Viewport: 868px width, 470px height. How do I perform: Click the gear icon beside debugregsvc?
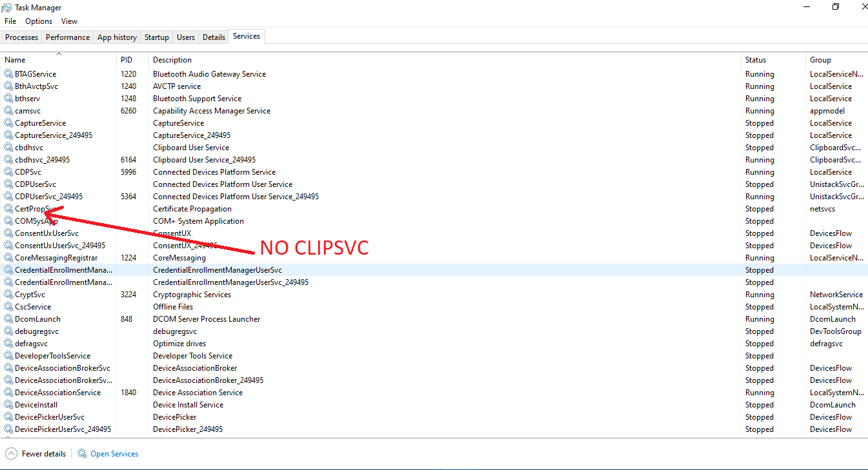[x=8, y=331]
